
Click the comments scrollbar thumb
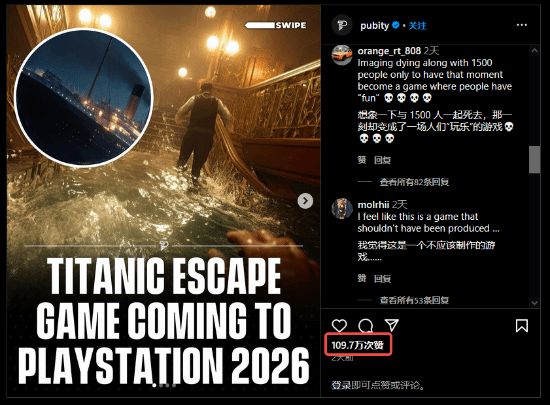point(534,160)
